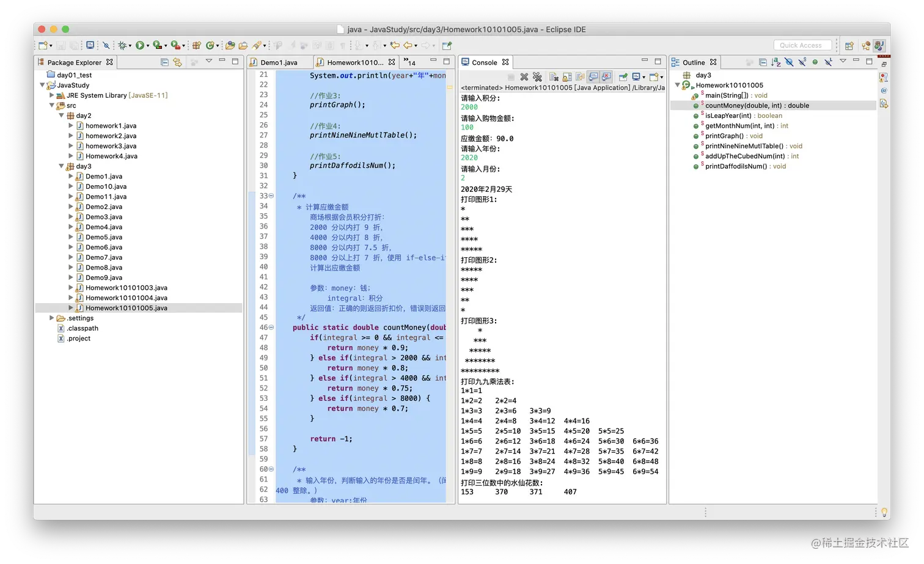Maximize the Console view

click(x=658, y=61)
